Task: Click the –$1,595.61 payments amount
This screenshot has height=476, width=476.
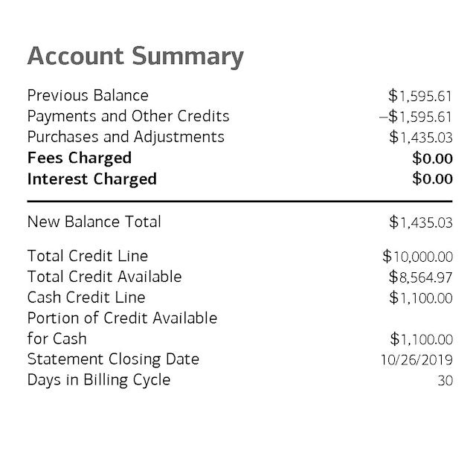Action: [415, 117]
